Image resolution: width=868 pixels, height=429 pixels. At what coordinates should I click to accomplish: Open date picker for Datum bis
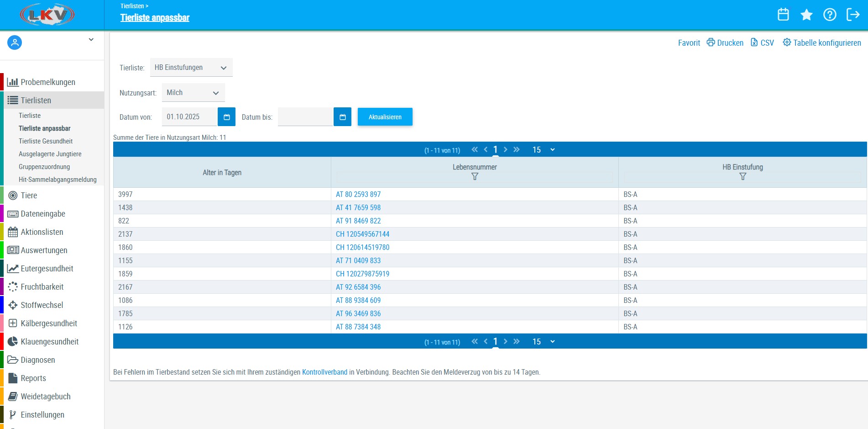[x=342, y=117]
